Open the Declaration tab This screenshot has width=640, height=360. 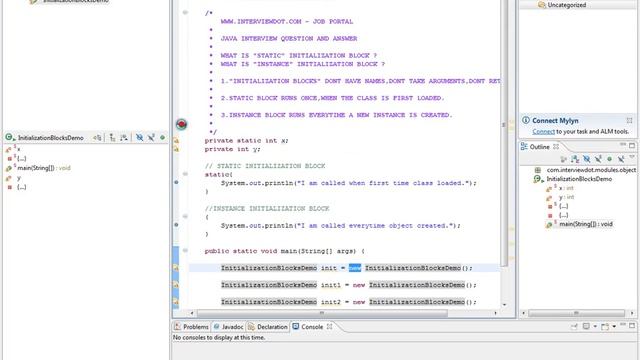tap(267, 327)
